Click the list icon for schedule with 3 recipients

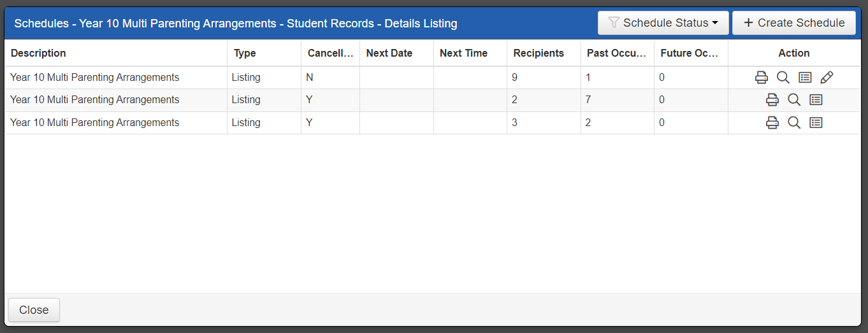(x=816, y=123)
